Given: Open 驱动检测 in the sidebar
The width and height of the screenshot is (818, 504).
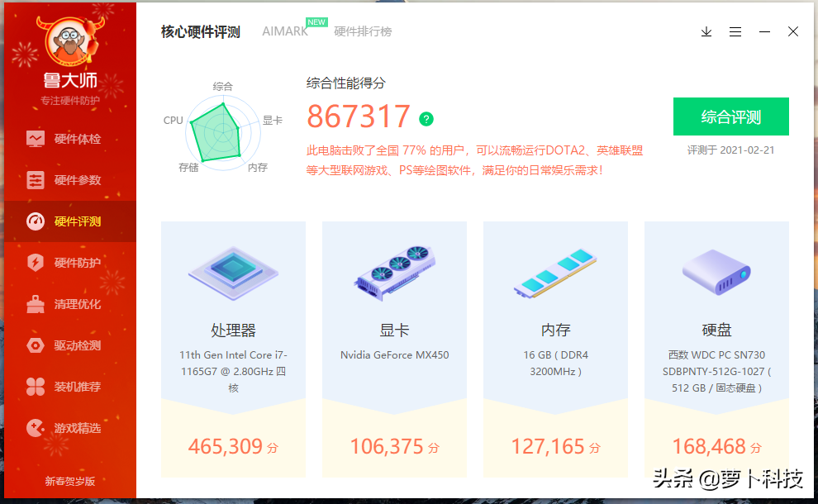Looking at the screenshot, I should pyautogui.click(x=70, y=345).
